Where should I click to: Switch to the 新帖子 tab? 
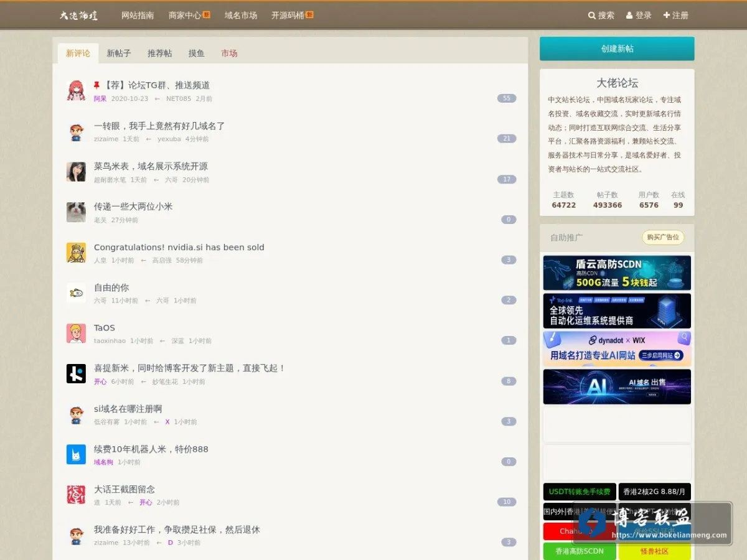[119, 54]
